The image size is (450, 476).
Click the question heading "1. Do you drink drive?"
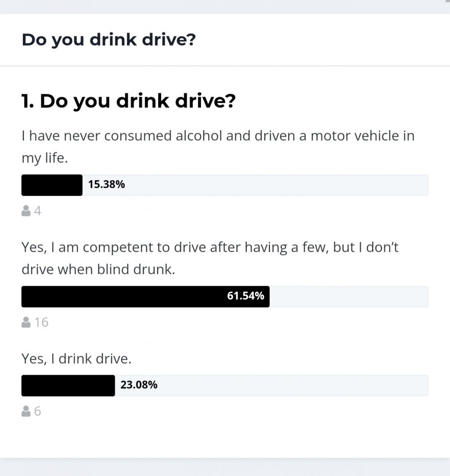128,101
